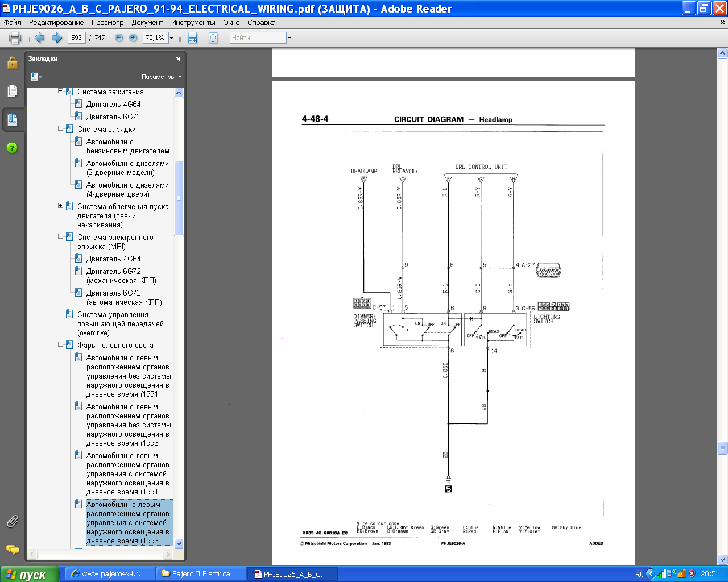Close the Закладки bookmarks panel
Image resolution: width=728 pixels, height=582 pixels.
(x=178, y=59)
